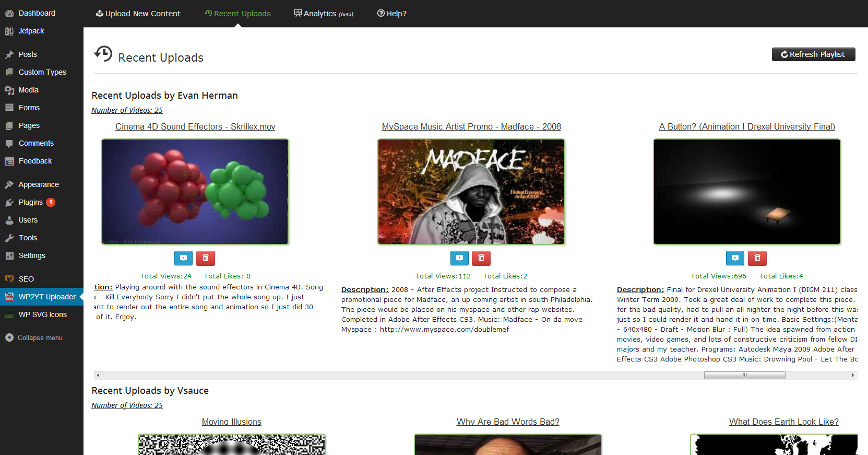
Task: Click the 'Recent Uploads by Vsauce' heading
Action: [x=150, y=391]
